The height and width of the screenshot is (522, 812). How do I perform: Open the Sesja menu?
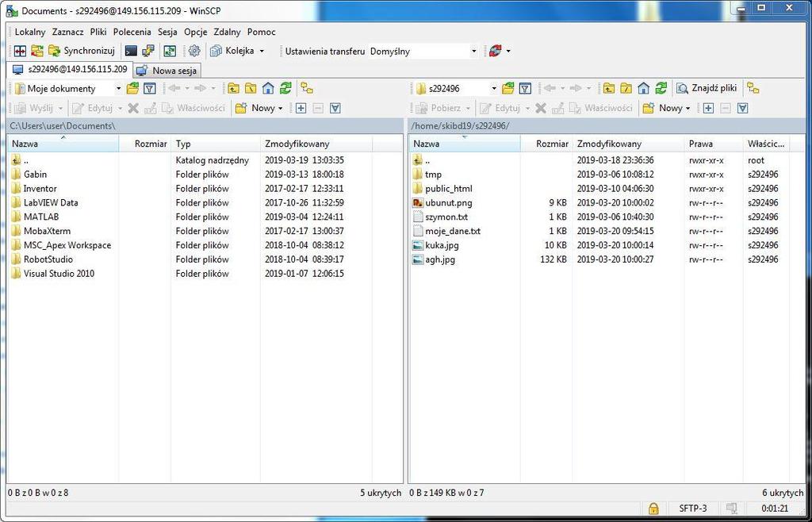(x=168, y=32)
